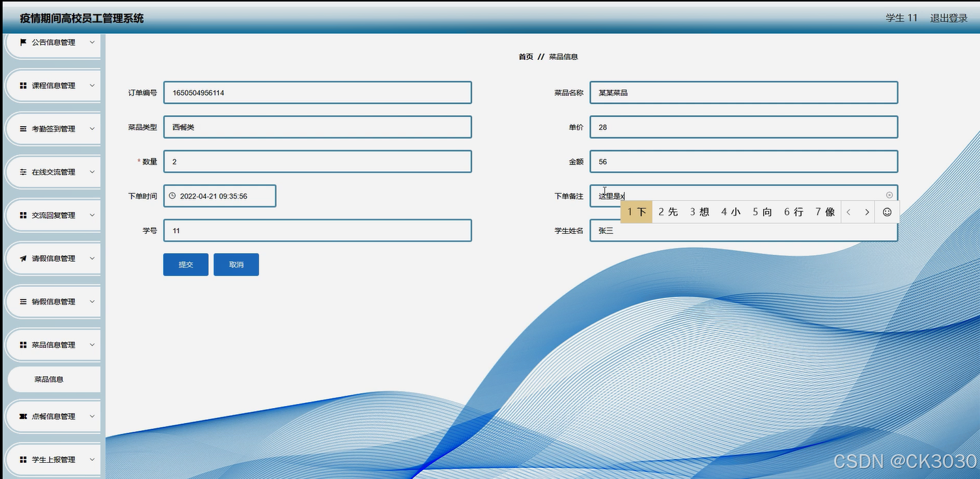Expand the 点餐信息管理 menu chevron

pos(92,417)
